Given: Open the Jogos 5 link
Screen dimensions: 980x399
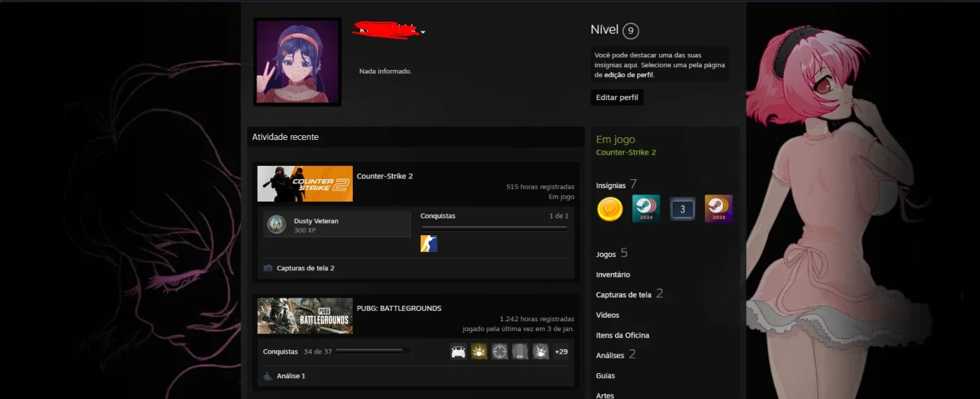Looking at the screenshot, I should coord(612,253).
